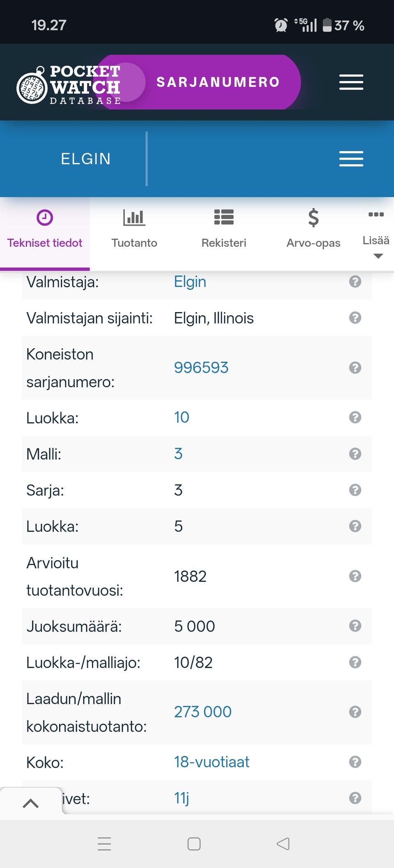Open serial number 996593 link
This screenshot has width=394, height=868.
coord(201,367)
